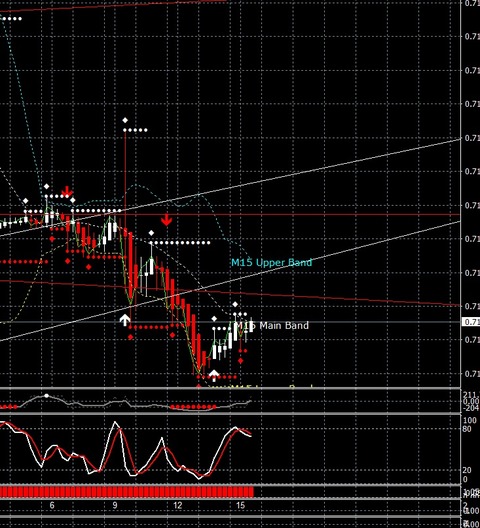Select the red trend histogram bar at the bottom
The image size is (480, 528).
click(x=127, y=492)
